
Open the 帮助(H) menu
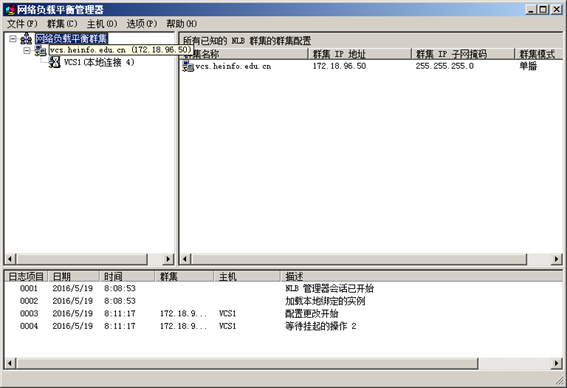tap(182, 24)
